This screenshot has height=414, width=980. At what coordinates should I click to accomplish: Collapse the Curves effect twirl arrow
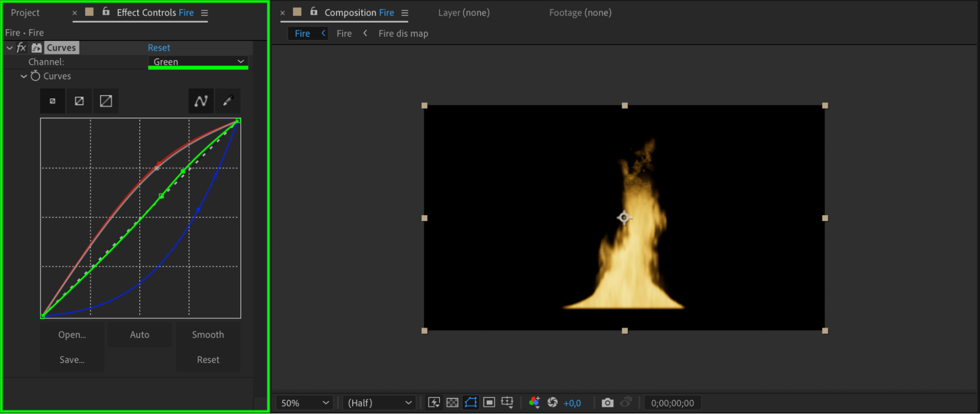pyautogui.click(x=10, y=48)
